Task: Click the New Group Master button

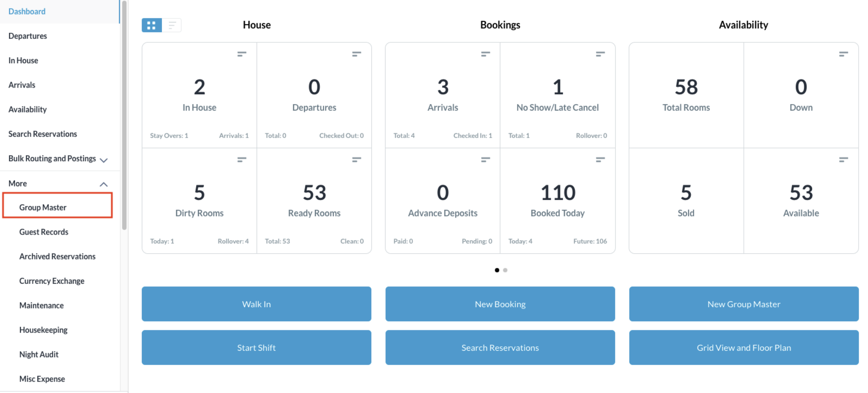Action: (x=744, y=303)
